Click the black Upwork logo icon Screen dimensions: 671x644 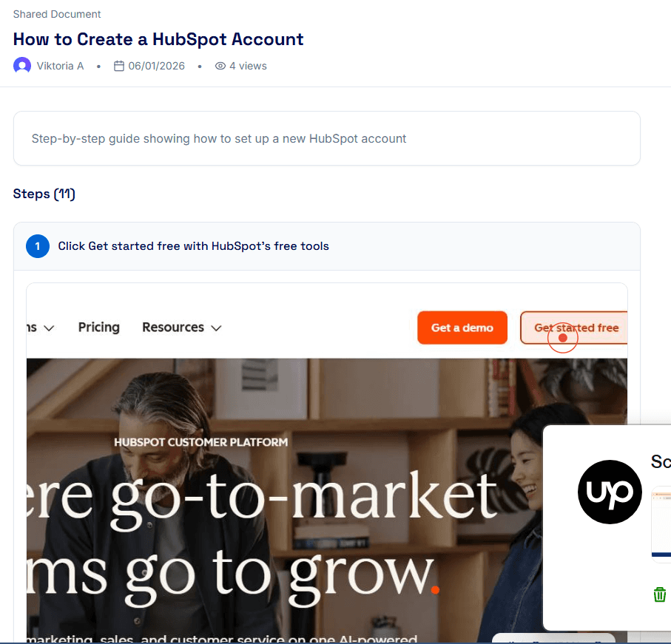point(610,492)
